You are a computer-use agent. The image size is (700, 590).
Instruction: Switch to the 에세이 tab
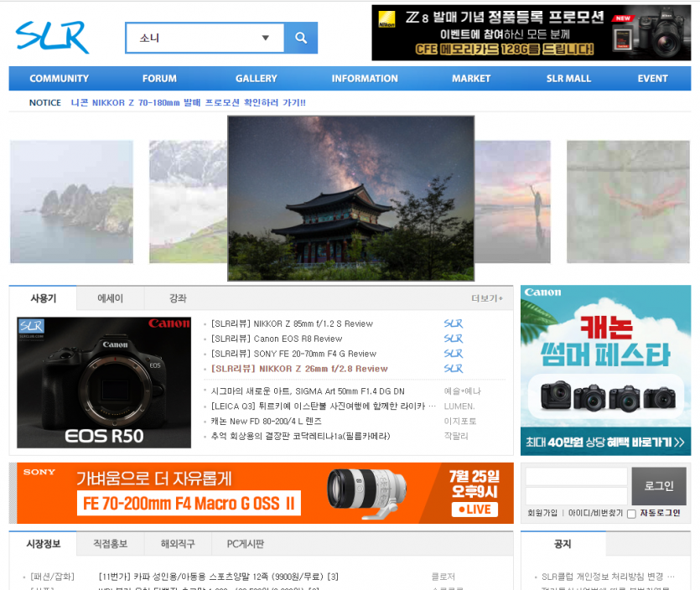click(111, 298)
